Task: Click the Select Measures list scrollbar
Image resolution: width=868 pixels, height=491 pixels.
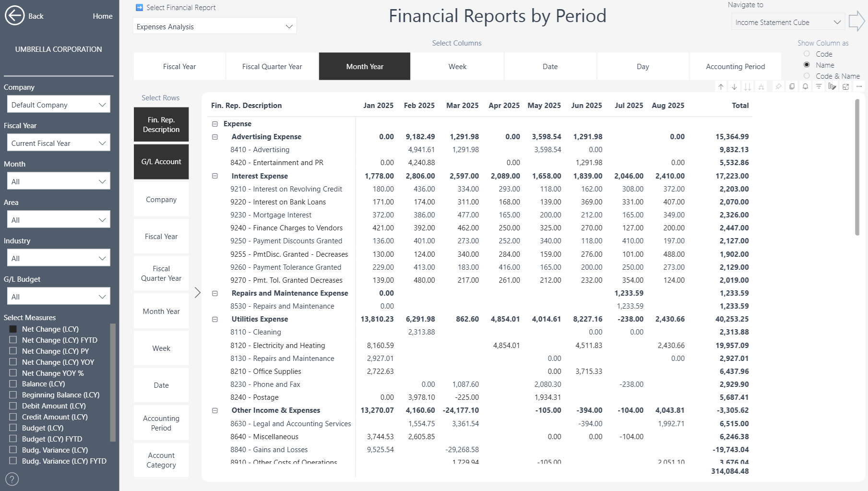Action: [x=113, y=382]
